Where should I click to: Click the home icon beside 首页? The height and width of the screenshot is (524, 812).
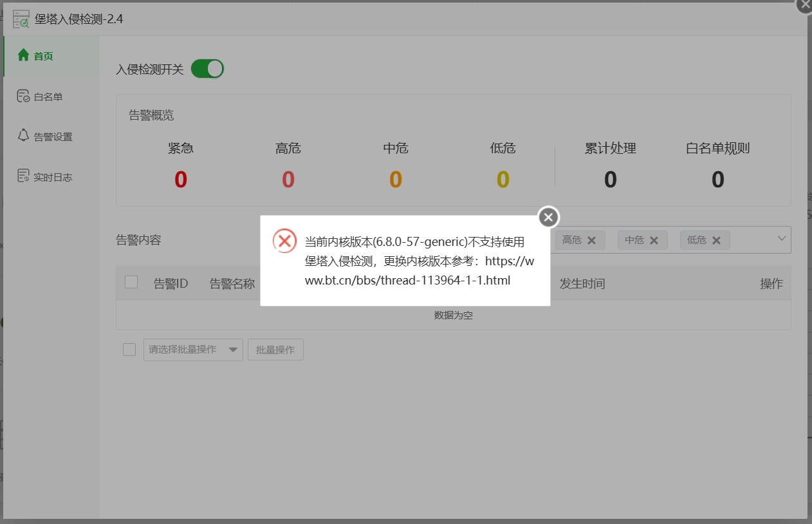click(24, 55)
